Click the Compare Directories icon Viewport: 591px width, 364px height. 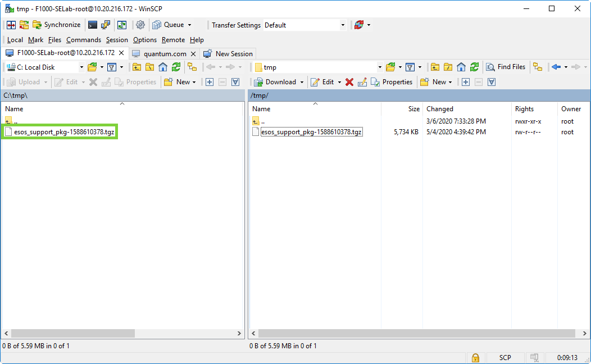pyautogui.click(x=10, y=25)
